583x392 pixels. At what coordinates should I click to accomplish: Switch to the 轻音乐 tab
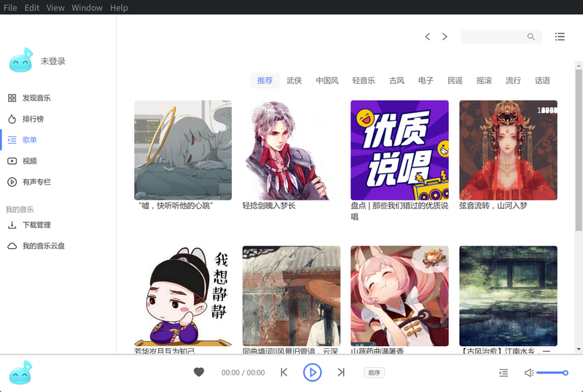click(364, 80)
